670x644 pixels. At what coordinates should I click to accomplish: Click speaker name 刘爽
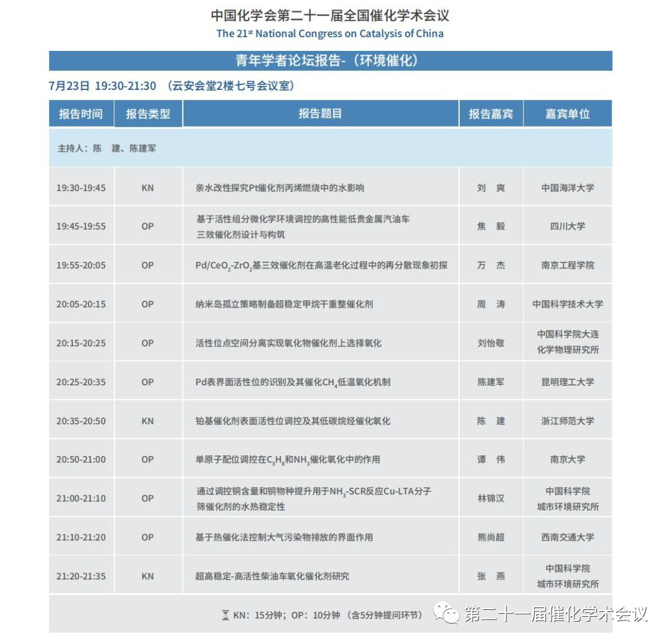491,188
